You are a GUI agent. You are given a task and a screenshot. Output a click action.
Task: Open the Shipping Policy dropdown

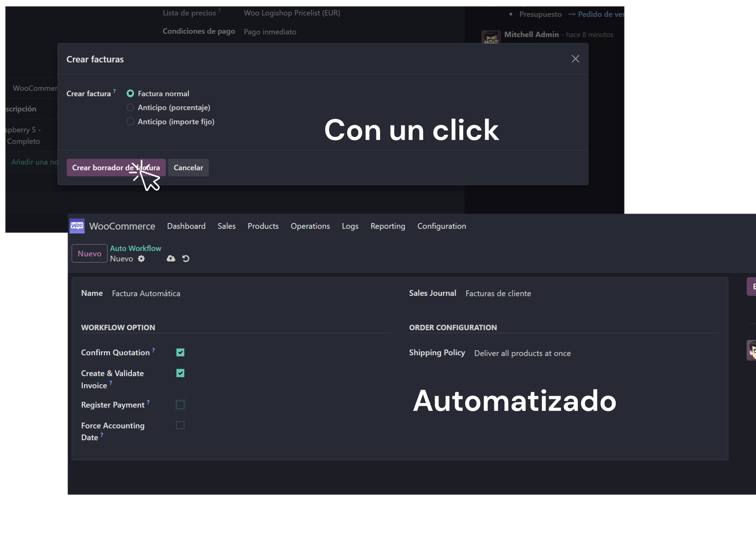coord(522,353)
